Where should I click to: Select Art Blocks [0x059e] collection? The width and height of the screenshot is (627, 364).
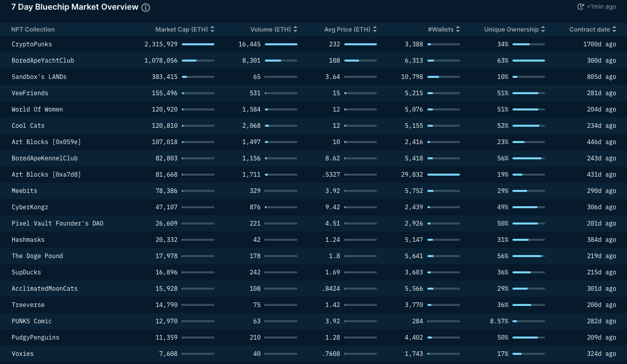(46, 142)
